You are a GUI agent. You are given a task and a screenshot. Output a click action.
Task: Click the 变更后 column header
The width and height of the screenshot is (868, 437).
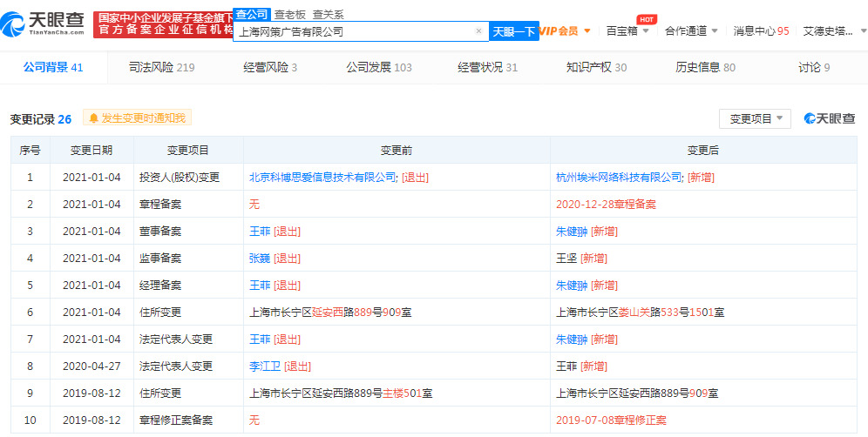click(703, 151)
